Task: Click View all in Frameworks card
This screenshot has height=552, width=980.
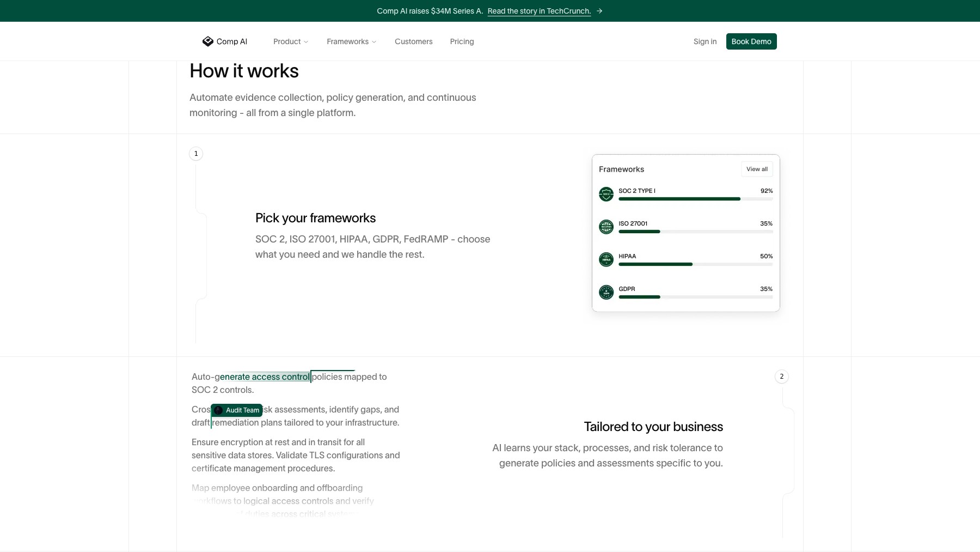Action: pyautogui.click(x=757, y=169)
